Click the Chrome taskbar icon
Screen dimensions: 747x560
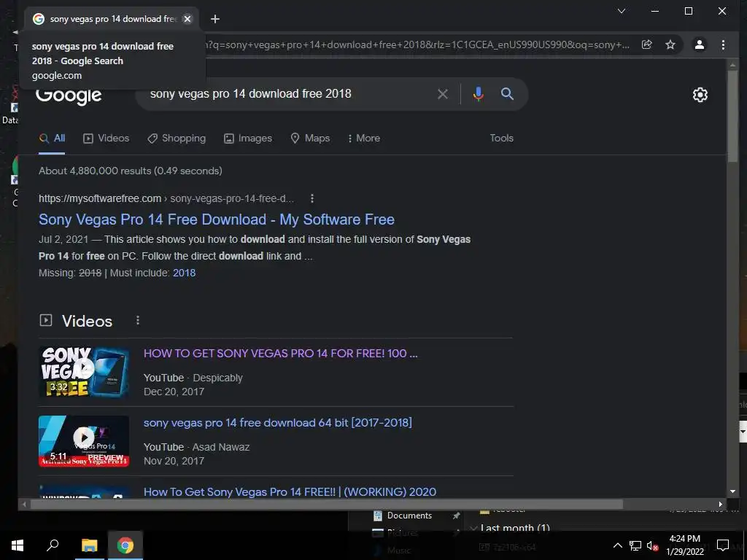click(x=125, y=545)
